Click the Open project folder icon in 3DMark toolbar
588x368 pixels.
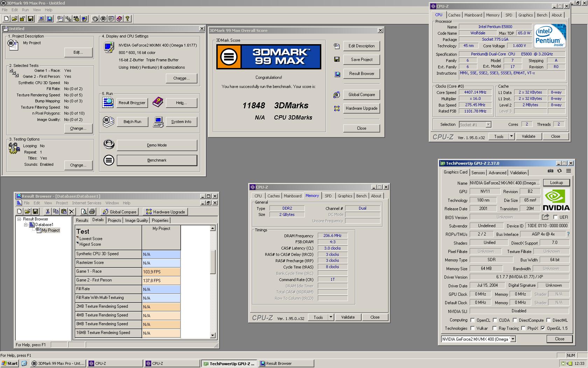tap(14, 19)
